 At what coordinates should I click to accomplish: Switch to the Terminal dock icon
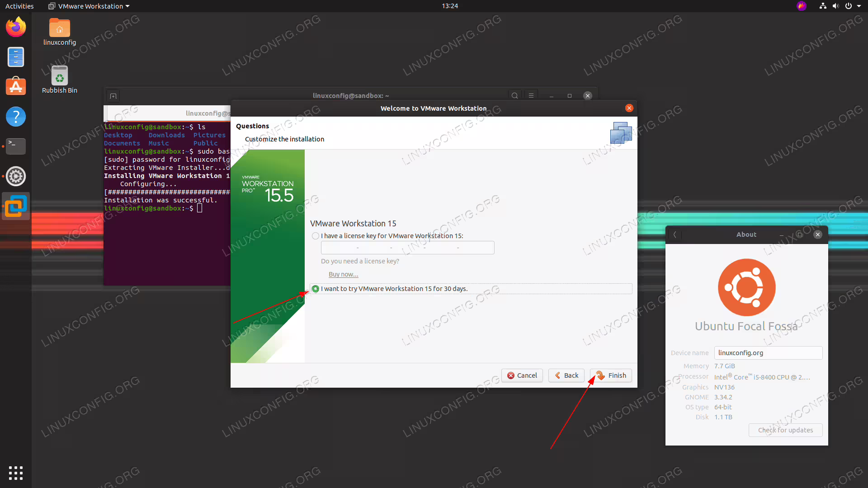pos(16,146)
